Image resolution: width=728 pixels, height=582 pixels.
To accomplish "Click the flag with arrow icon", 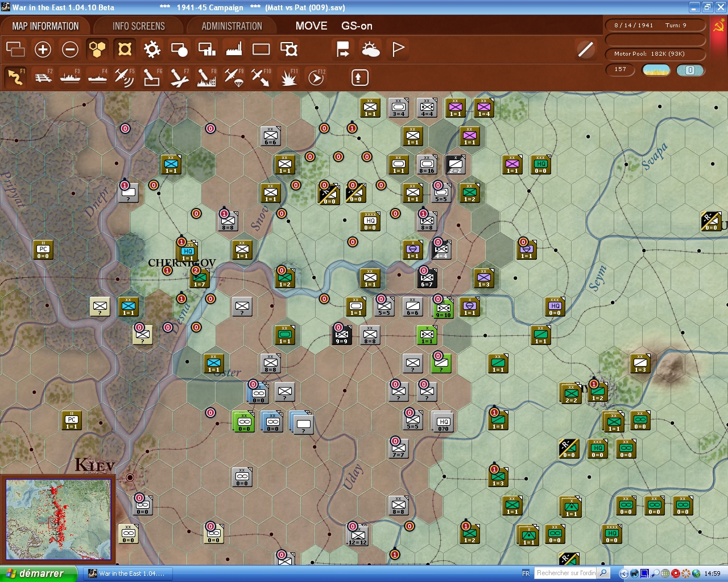I will (343, 49).
